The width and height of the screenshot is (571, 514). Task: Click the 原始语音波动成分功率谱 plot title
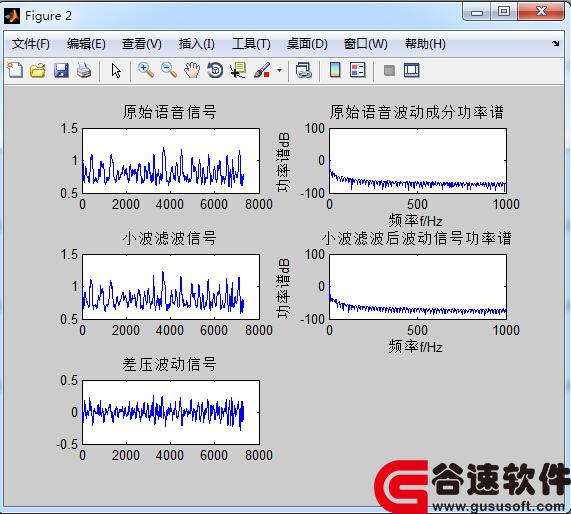(x=417, y=112)
